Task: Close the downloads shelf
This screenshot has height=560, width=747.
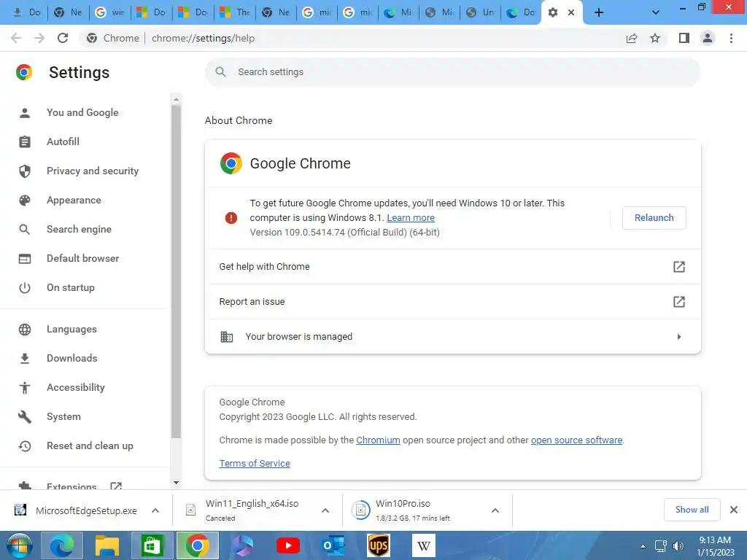Action: 734,510
